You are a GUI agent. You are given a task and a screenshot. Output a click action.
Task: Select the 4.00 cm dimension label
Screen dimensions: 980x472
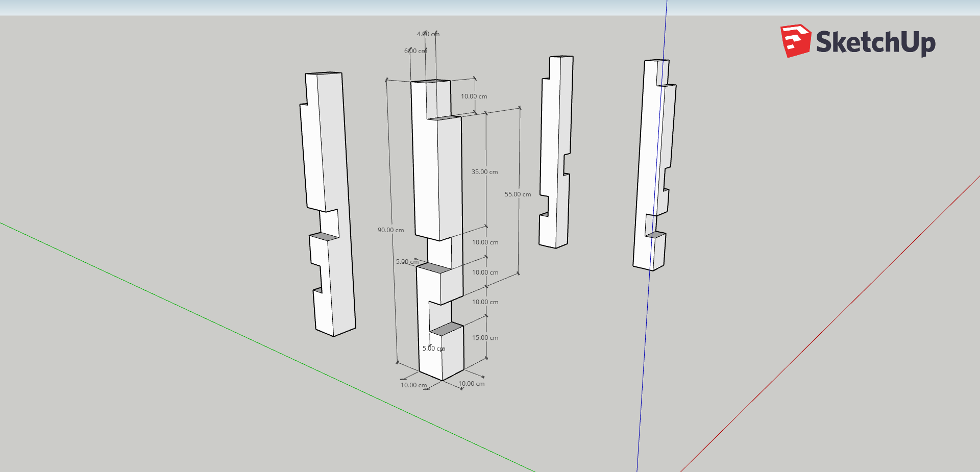(x=428, y=33)
